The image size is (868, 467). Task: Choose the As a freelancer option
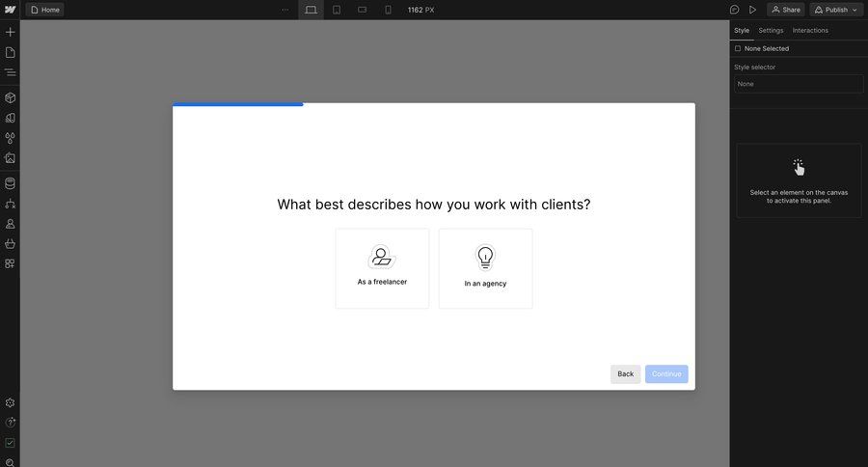382,268
